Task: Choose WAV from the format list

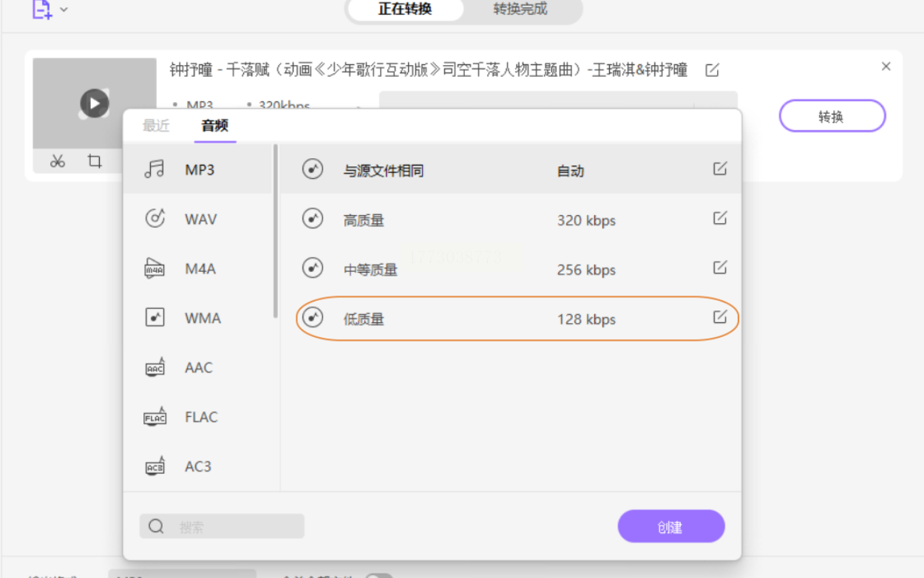Action: click(200, 219)
